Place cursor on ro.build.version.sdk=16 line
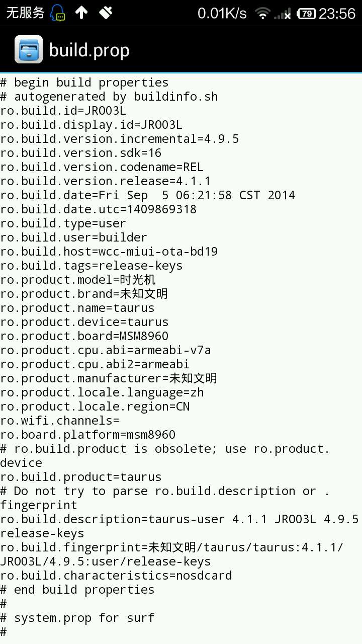This screenshot has width=362, height=644. (x=80, y=153)
